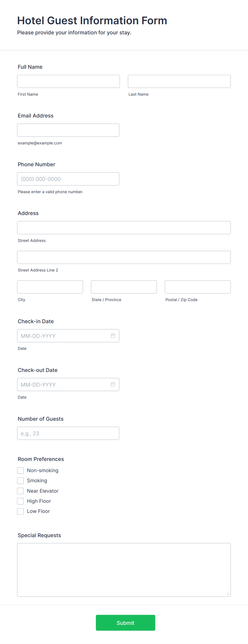
Task: Click the Last Name input field
Action: [x=179, y=81]
